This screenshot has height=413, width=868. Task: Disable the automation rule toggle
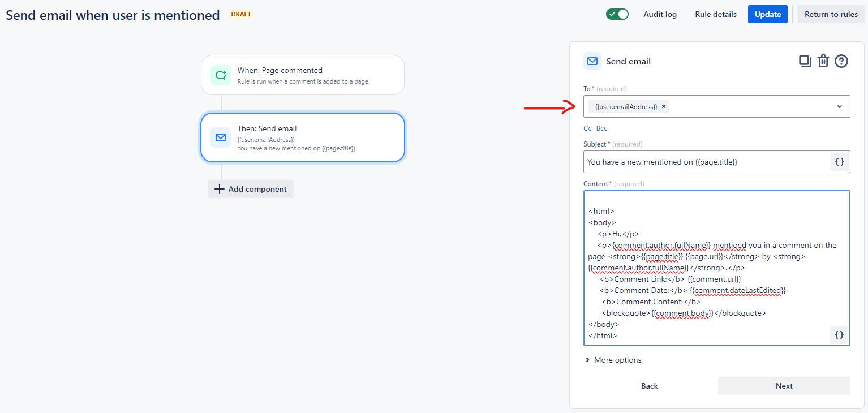point(617,14)
